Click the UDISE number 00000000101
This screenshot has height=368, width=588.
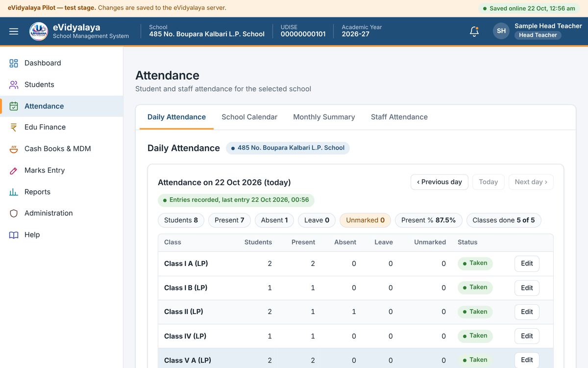click(x=303, y=34)
